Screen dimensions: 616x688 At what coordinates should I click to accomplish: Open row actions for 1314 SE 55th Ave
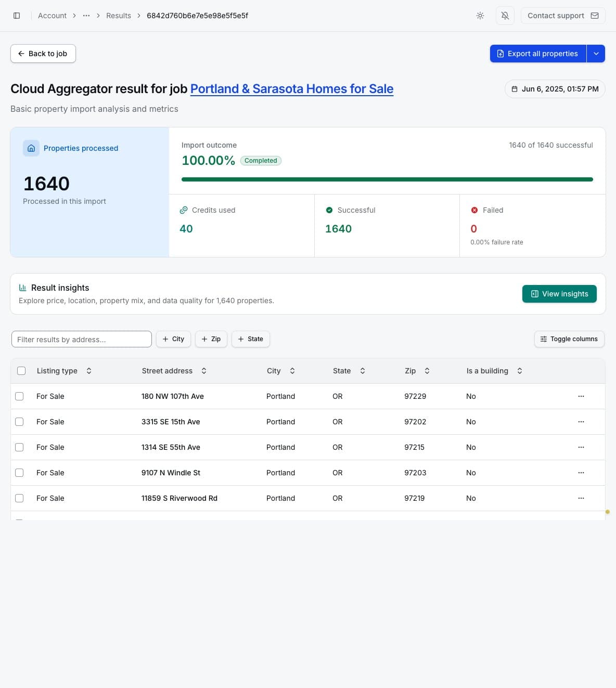tap(581, 447)
